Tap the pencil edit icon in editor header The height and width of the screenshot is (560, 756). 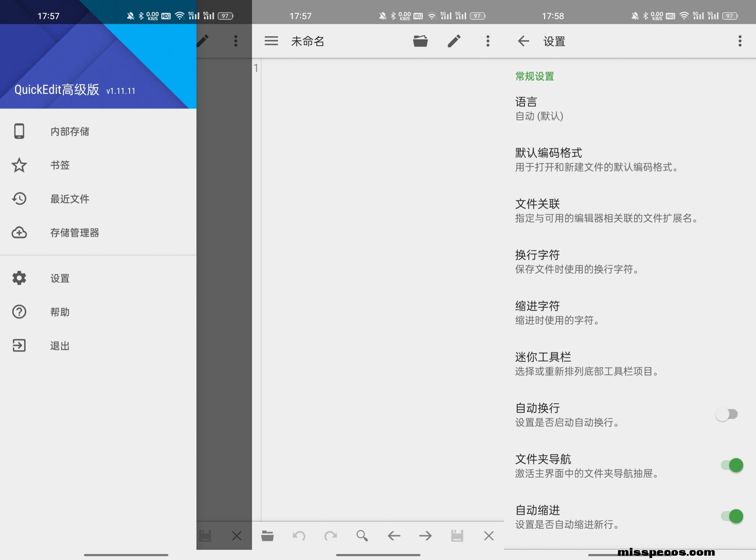click(x=454, y=41)
